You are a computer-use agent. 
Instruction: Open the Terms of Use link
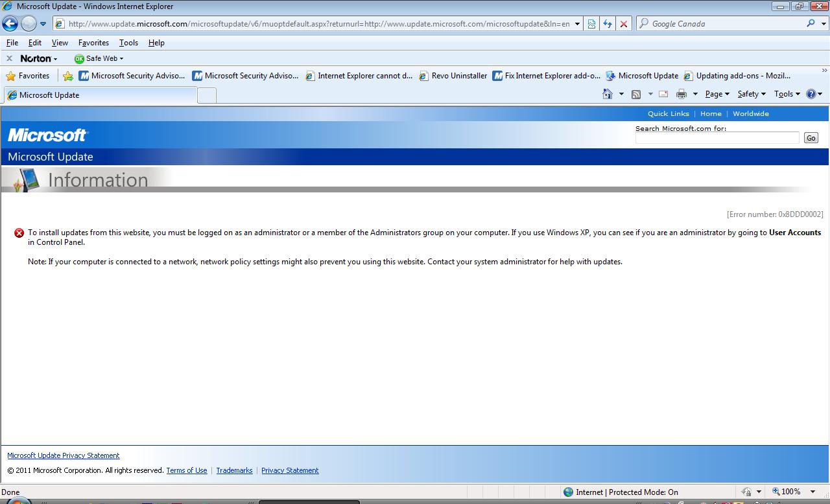pos(187,470)
